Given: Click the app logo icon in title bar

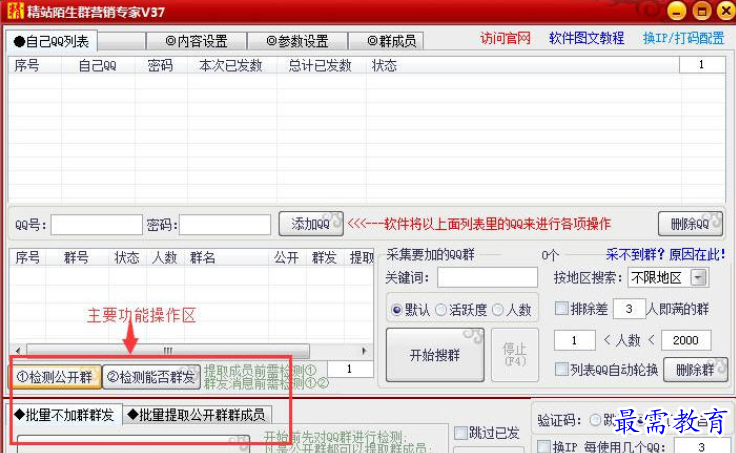Looking at the screenshot, I should [x=15, y=10].
